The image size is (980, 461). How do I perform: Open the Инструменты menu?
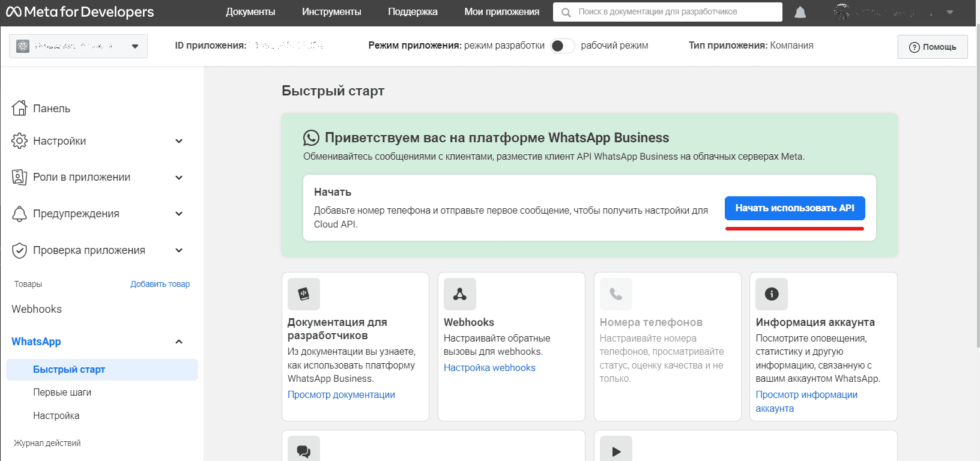(331, 12)
